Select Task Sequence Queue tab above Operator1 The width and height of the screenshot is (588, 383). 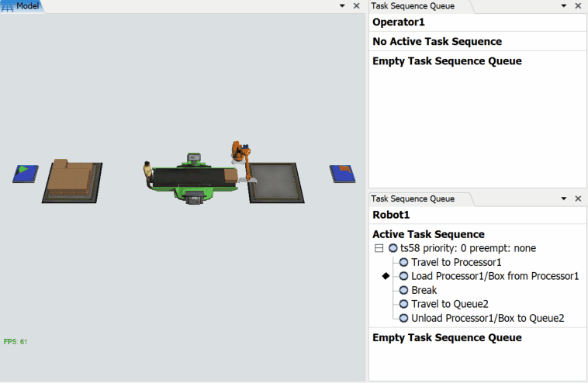click(x=413, y=5)
